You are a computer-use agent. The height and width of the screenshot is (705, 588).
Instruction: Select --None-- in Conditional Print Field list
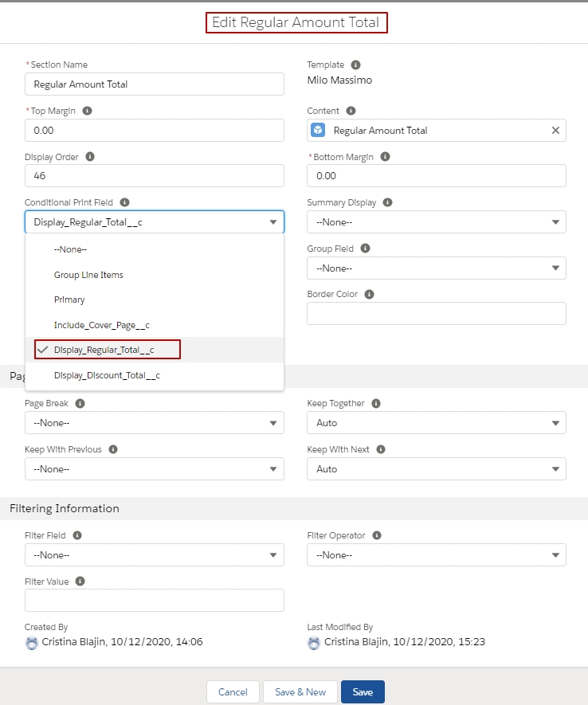155,249
